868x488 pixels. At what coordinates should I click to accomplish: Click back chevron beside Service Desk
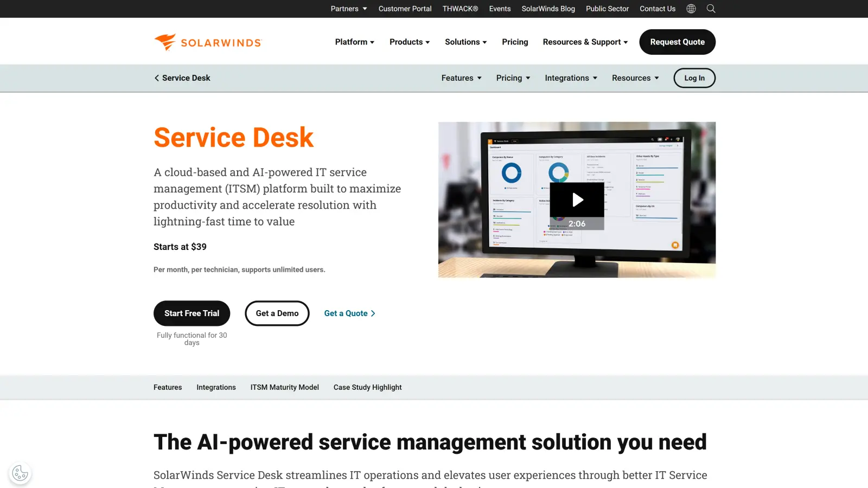tap(157, 78)
